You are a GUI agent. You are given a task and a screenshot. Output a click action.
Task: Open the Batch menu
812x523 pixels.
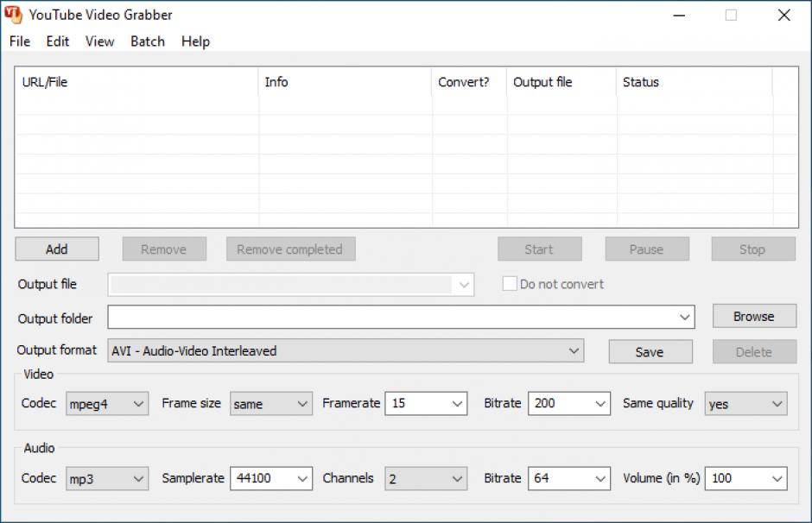148,41
